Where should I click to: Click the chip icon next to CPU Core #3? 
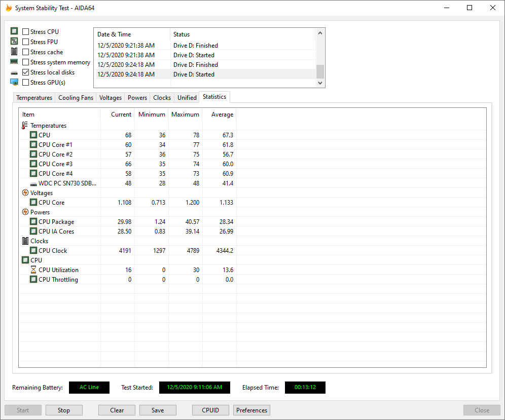coord(33,164)
